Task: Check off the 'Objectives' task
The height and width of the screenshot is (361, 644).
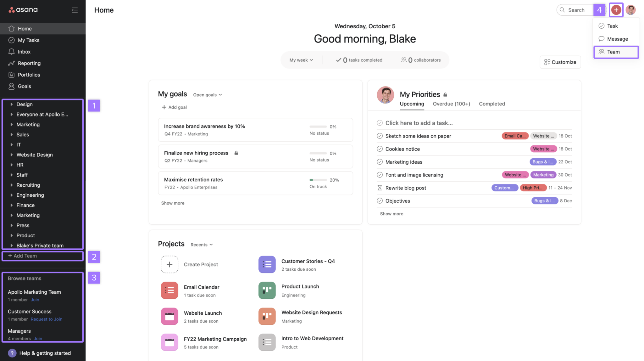Action: tap(379, 200)
